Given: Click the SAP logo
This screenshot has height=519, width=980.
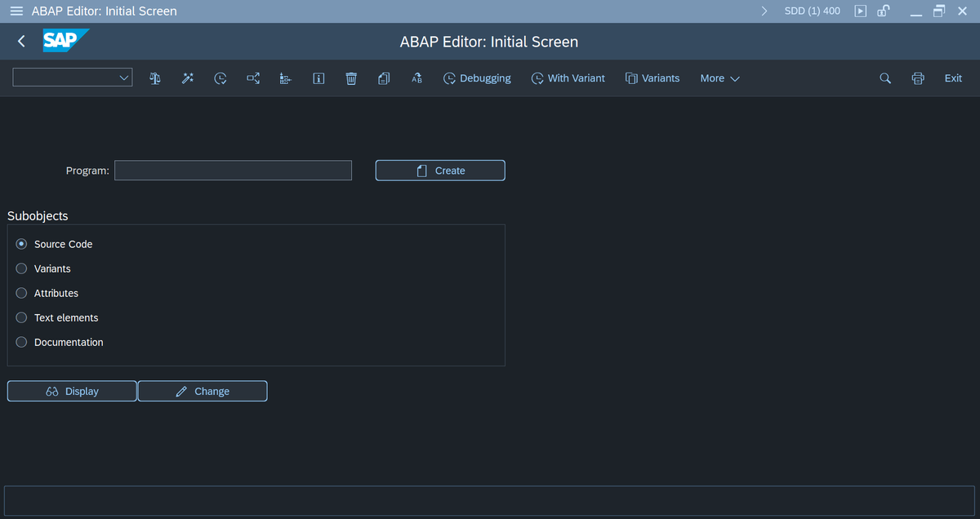Looking at the screenshot, I should pyautogui.click(x=65, y=41).
